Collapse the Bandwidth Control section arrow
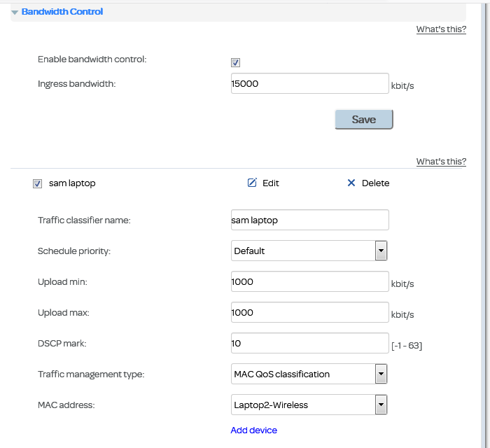The height and width of the screenshot is (448, 490). point(15,13)
